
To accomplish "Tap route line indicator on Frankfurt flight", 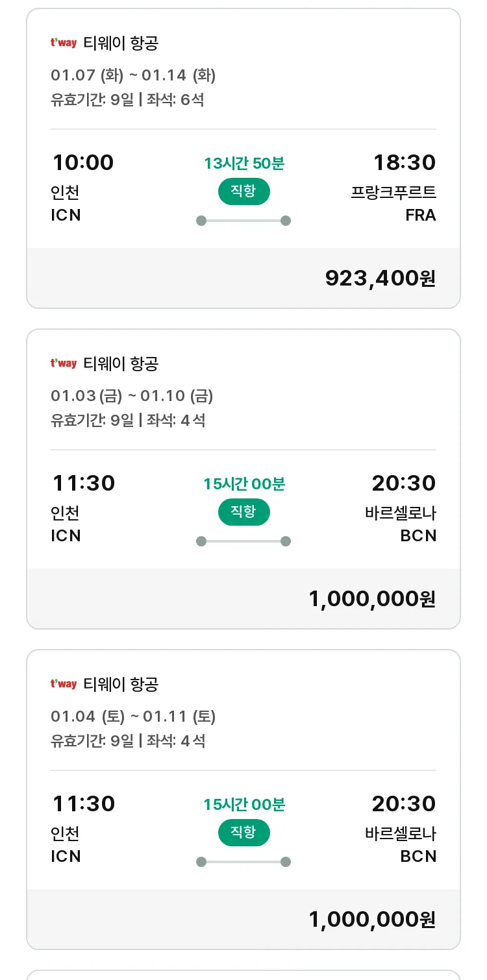I will pyautogui.click(x=243, y=221).
